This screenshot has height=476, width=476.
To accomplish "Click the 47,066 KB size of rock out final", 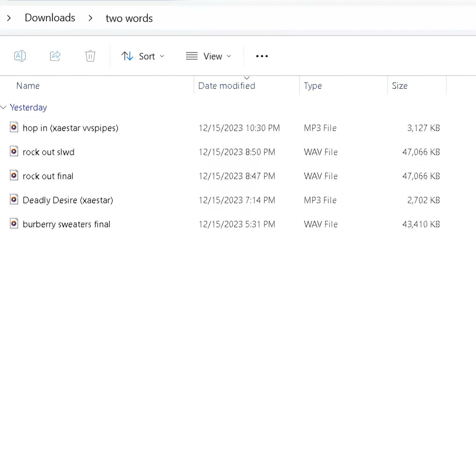I will pyautogui.click(x=421, y=176).
